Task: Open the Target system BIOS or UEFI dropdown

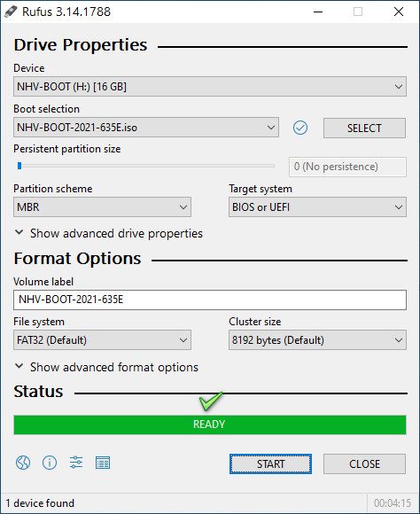Action: click(317, 206)
